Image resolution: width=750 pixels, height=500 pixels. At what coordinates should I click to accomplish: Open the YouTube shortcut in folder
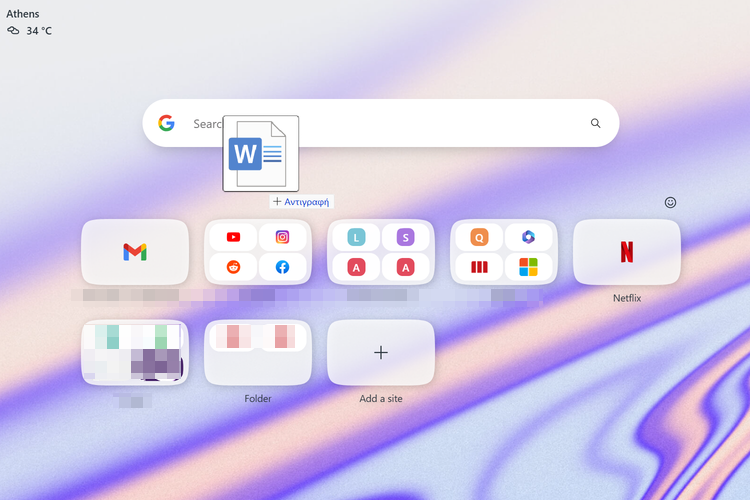pyautogui.click(x=233, y=237)
